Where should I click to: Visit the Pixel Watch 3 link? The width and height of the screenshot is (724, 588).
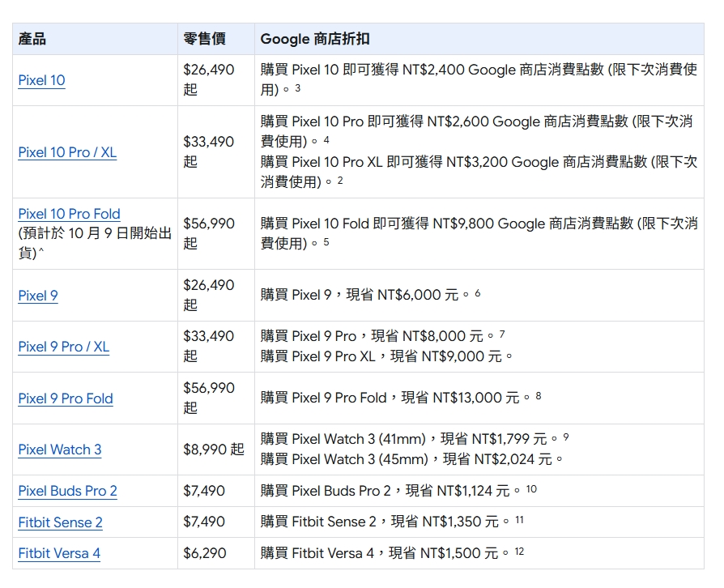pos(60,450)
